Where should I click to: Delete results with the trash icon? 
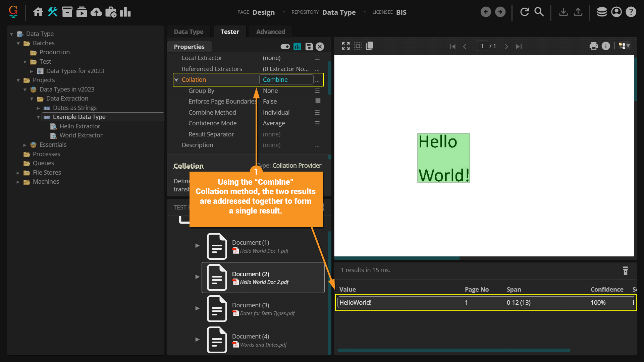[625, 270]
